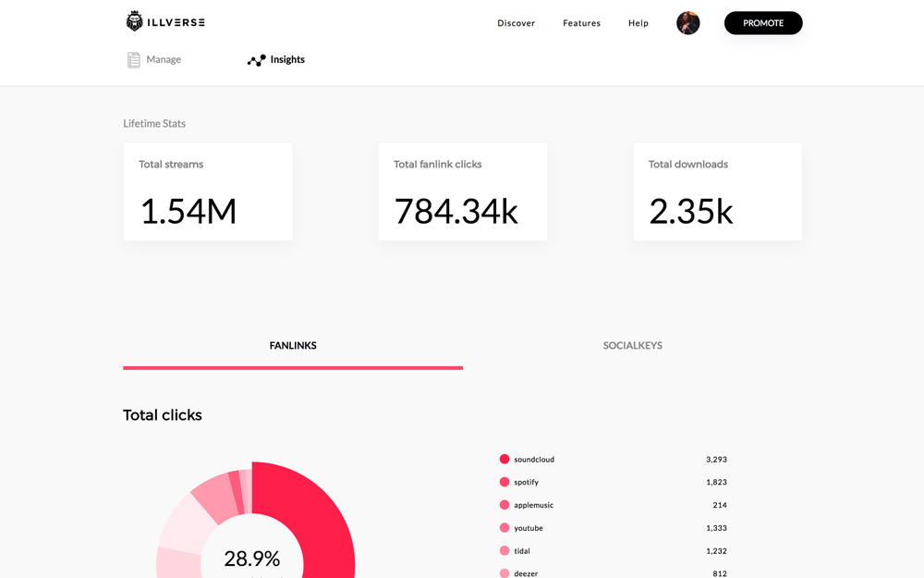This screenshot has height=578, width=924.
Task: Open the Discover menu item
Action: (517, 23)
